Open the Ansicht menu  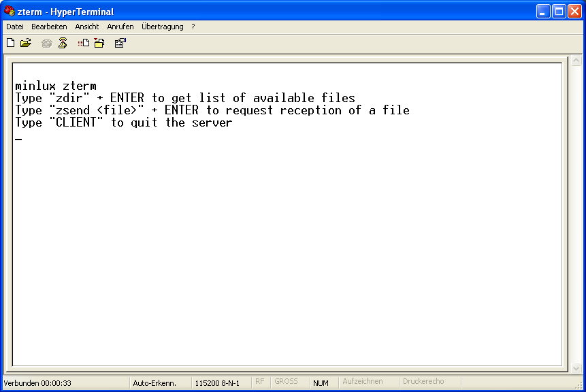tap(86, 27)
